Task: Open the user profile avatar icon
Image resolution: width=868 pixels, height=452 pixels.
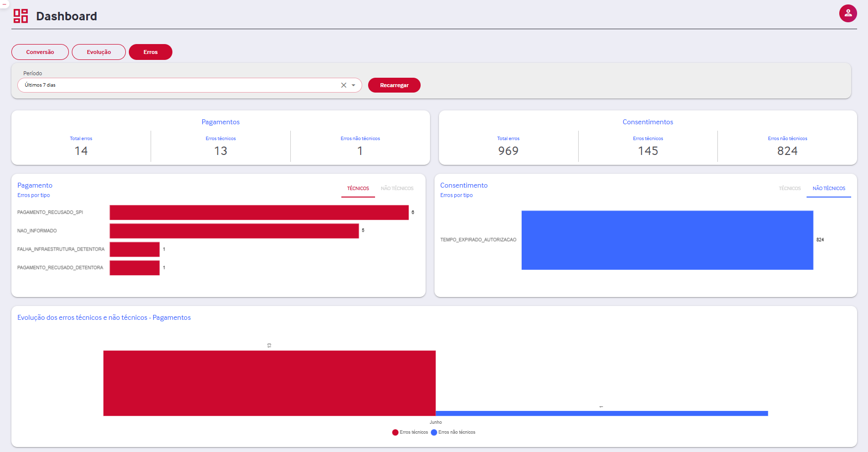Action: pyautogui.click(x=848, y=13)
